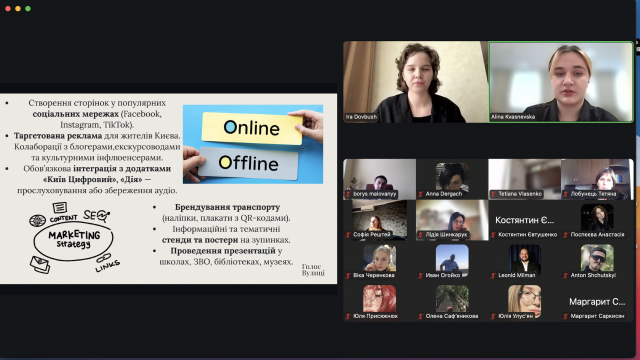Click muted mic icon beside Софія Рештей
The width and height of the screenshot is (640, 360).
pos(348,235)
